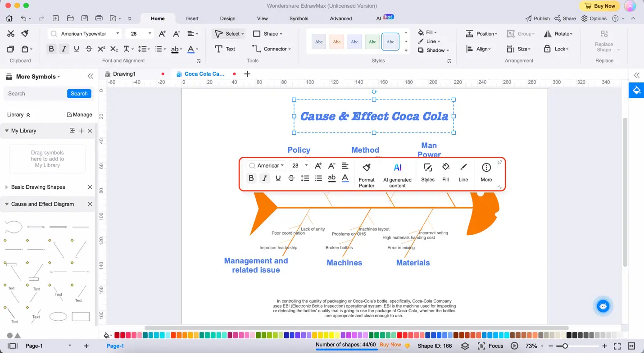644x355 pixels.
Task: Switch to the Drawing1 document tab
Action: click(124, 74)
